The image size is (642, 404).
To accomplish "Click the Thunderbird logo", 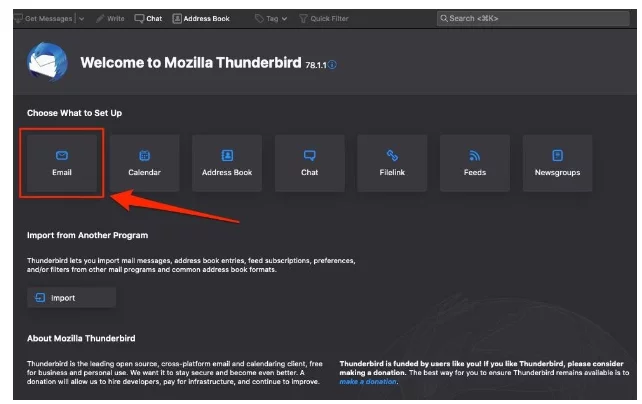I will 47,62.
